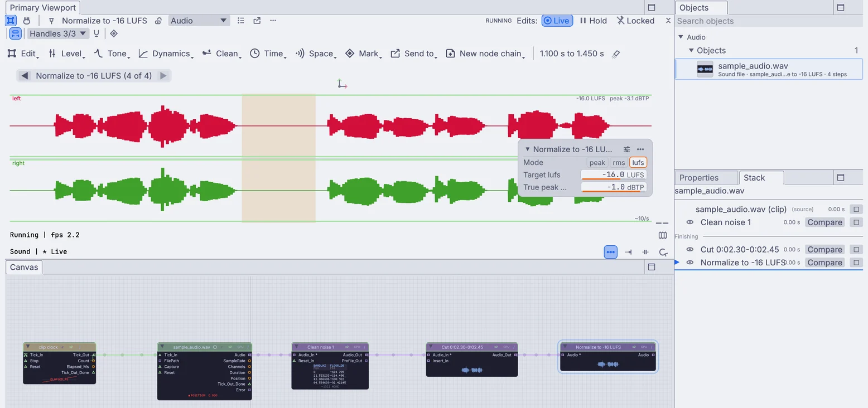The height and width of the screenshot is (408, 868).
Task: Adjust the Target lufs -16.0 slider
Action: [614, 175]
